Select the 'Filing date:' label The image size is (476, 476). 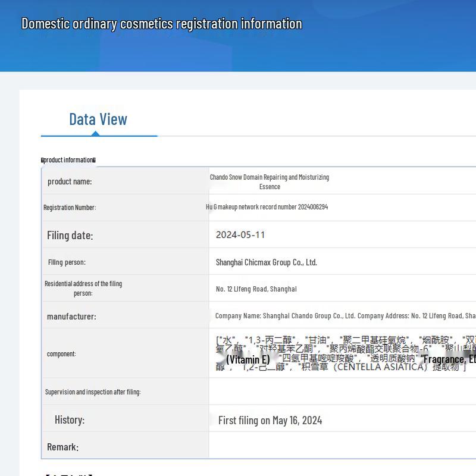point(70,235)
